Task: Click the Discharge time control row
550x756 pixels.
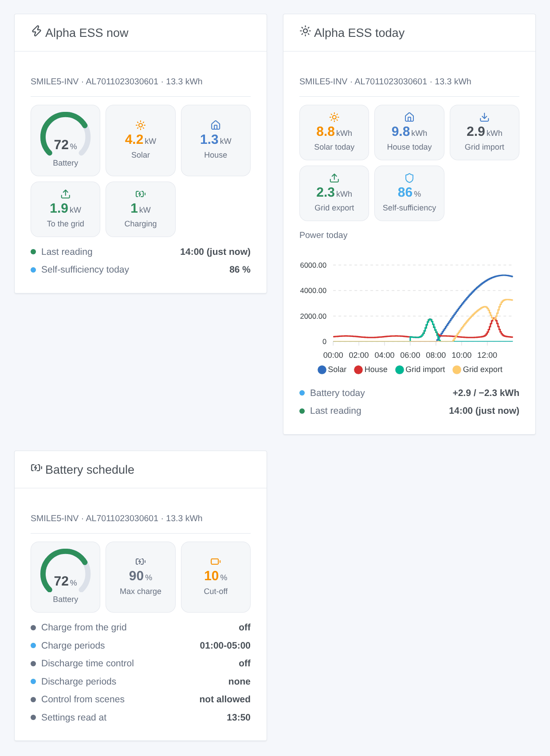Action: [x=141, y=663]
